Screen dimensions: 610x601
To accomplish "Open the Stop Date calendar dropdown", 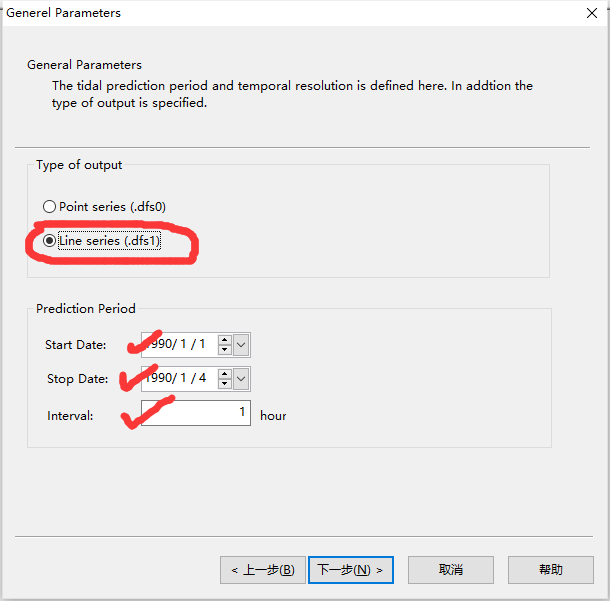I will [x=241, y=379].
